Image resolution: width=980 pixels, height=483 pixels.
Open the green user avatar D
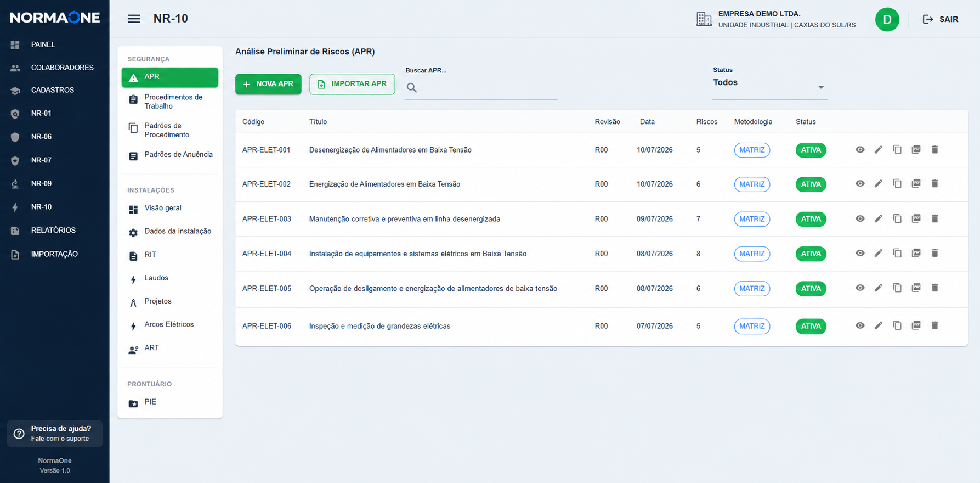[887, 20]
